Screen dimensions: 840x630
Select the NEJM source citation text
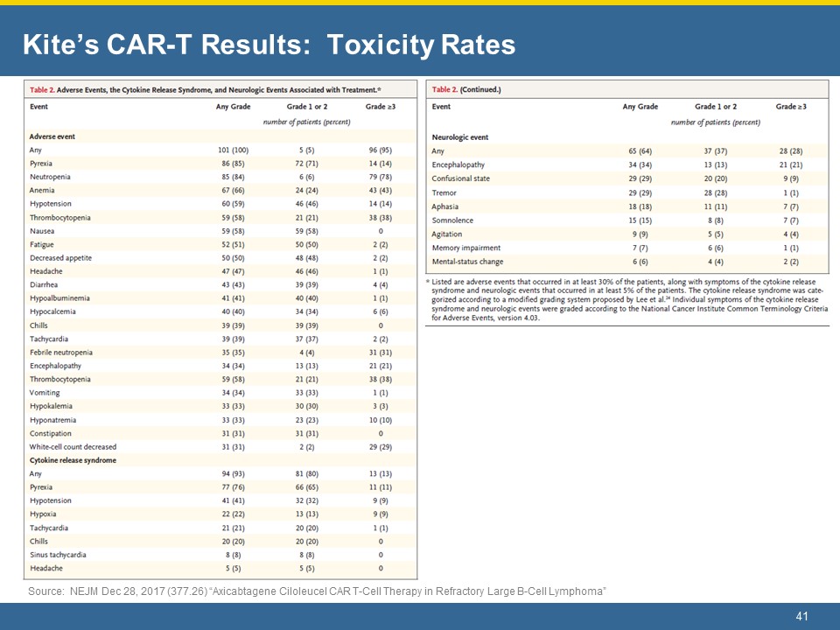[317, 592]
